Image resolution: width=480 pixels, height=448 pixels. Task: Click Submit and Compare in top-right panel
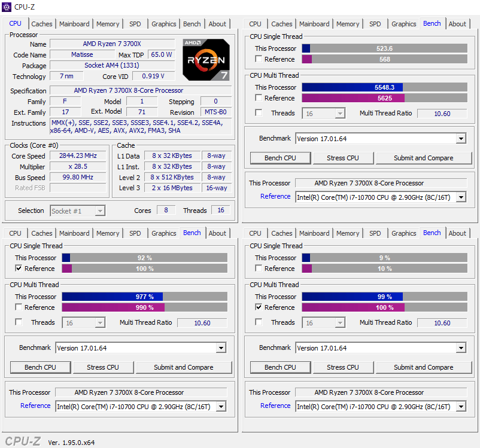point(424,158)
